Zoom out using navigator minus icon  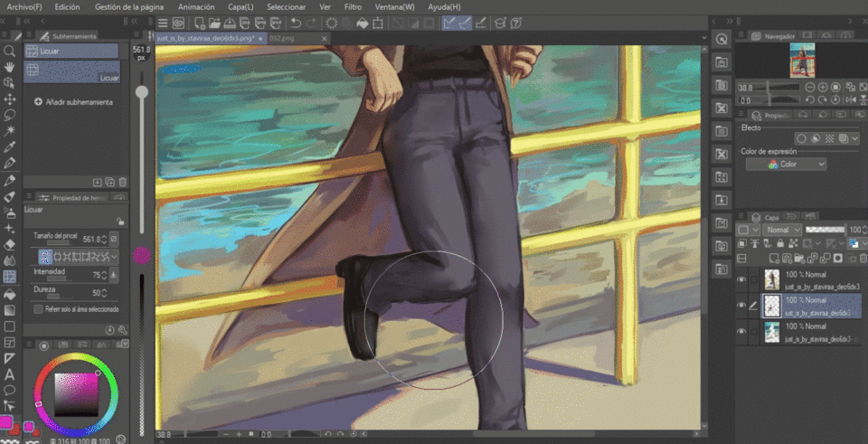click(810, 88)
